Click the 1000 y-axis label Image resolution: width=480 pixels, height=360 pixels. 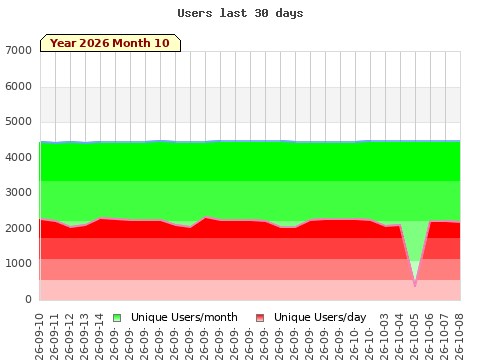(x=19, y=264)
